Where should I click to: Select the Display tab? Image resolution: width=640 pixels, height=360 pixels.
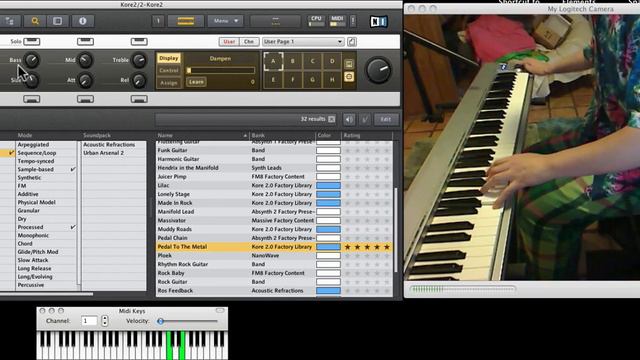click(x=169, y=58)
